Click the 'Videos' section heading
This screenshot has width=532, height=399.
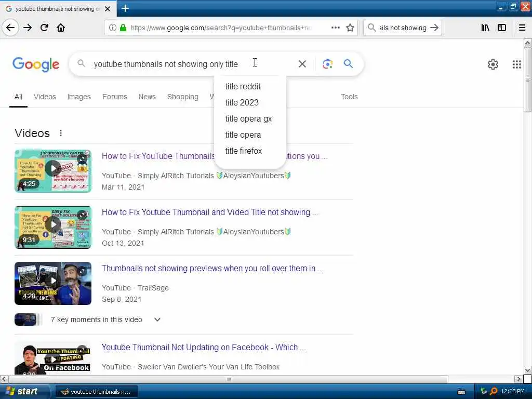(32, 133)
